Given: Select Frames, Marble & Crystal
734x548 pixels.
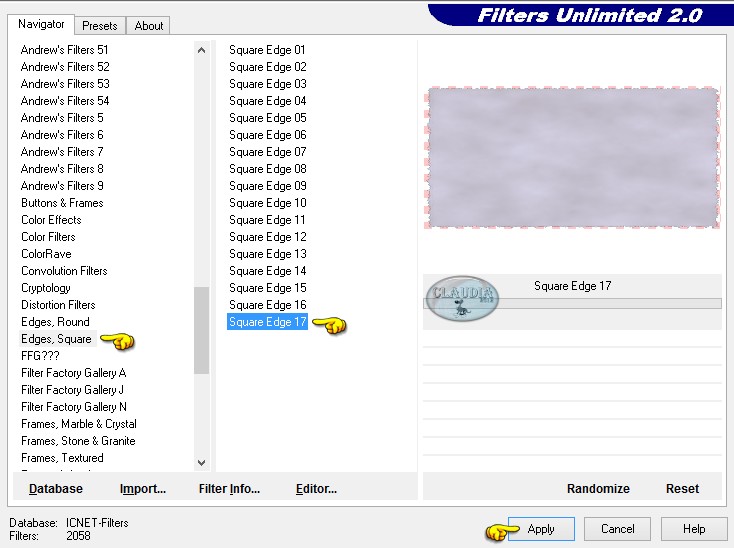Looking at the screenshot, I should coord(79,424).
